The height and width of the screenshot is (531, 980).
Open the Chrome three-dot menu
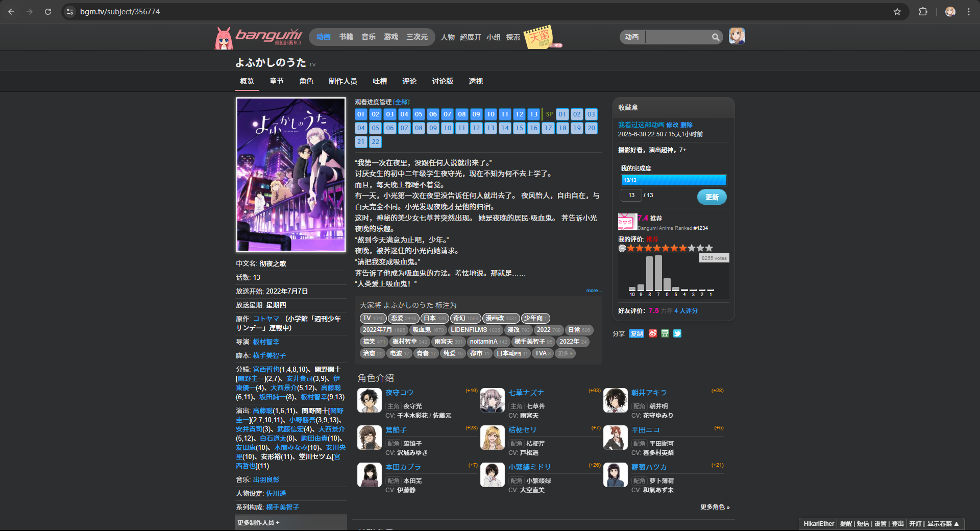coord(969,11)
